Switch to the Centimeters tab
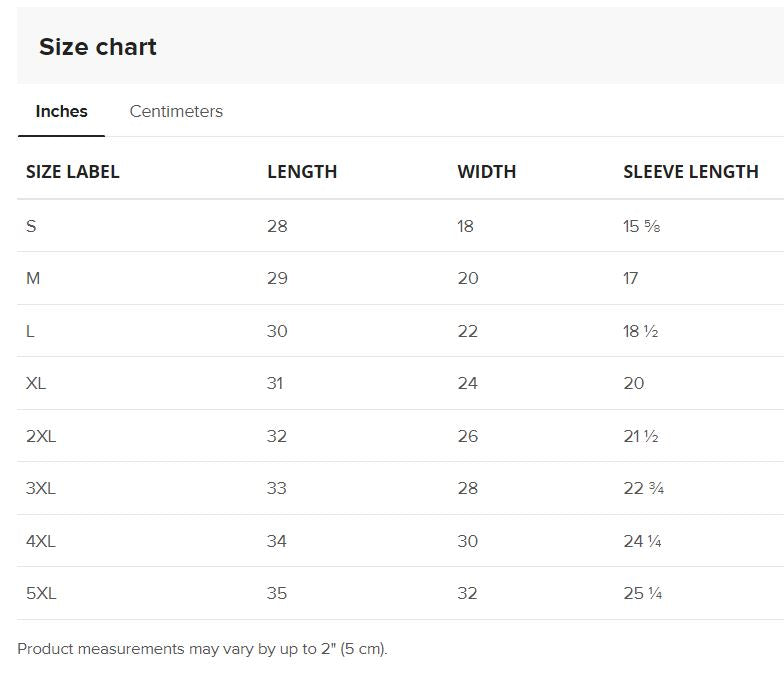784x683 pixels. (176, 111)
